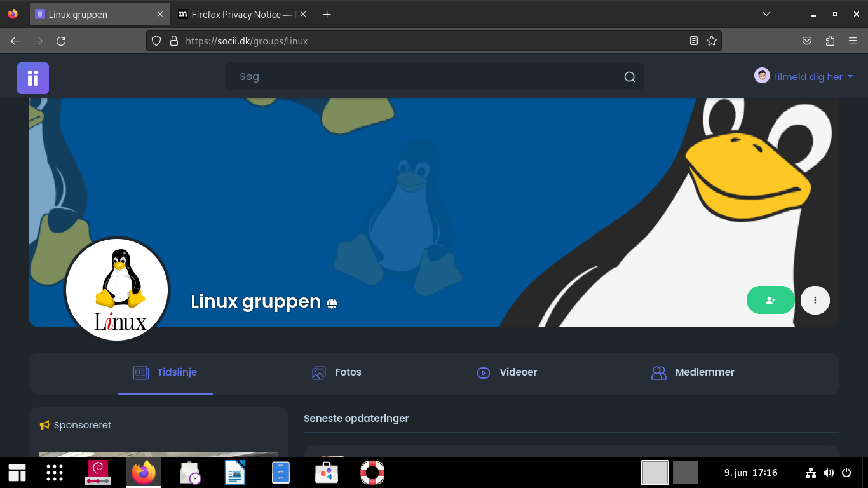
Task: Click the globe public-group icon
Action: click(x=332, y=304)
